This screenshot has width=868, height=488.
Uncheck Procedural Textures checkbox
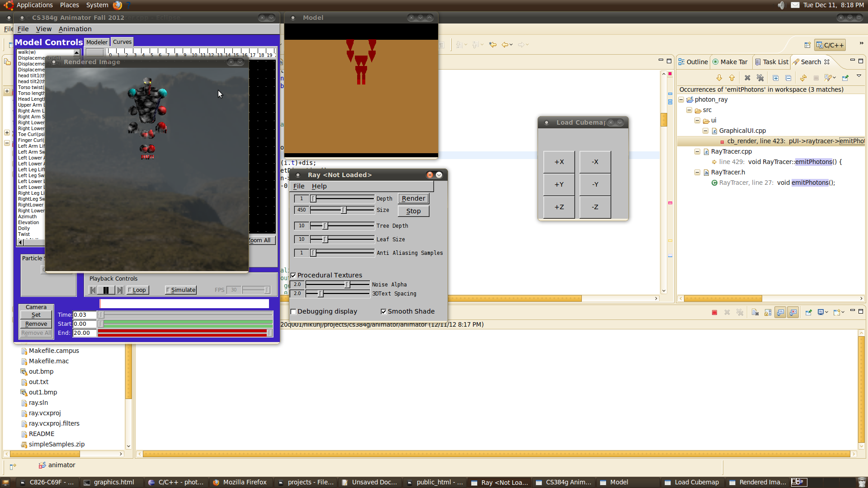click(x=293, y=275)
